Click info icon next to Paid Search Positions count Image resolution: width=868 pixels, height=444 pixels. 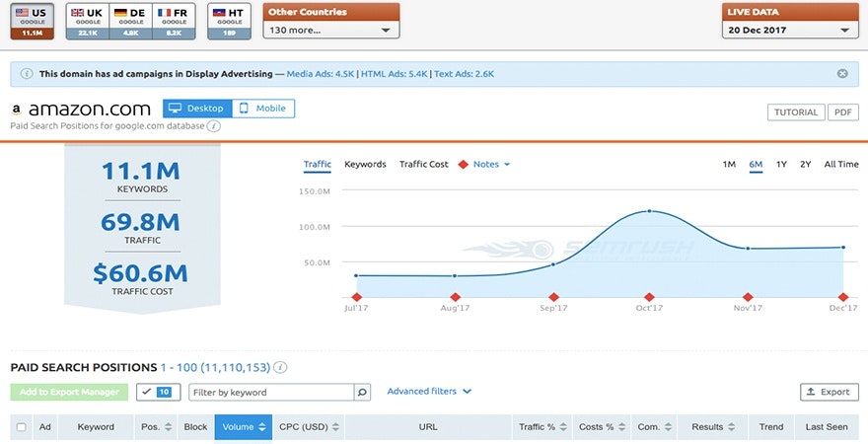281,367
